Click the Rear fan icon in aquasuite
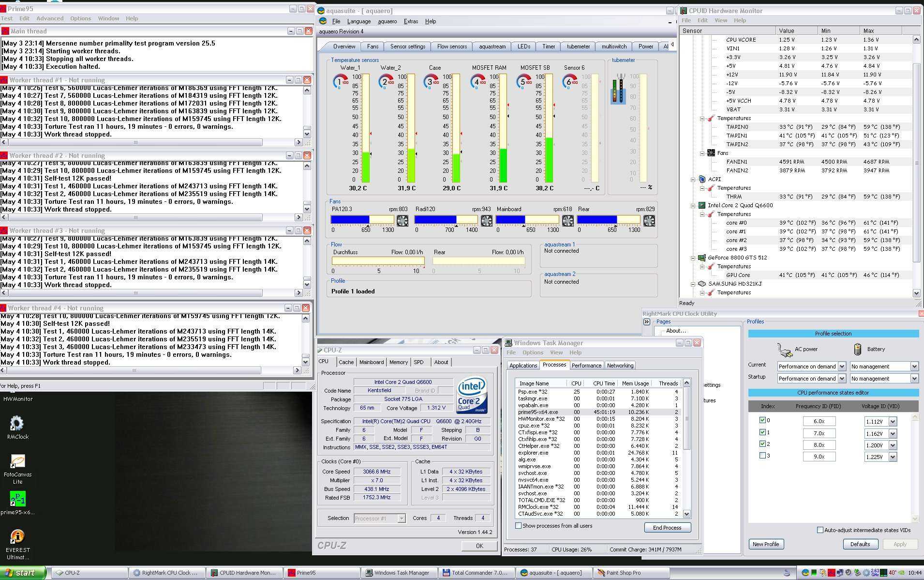The image size is (924, 580). (649, 221)
